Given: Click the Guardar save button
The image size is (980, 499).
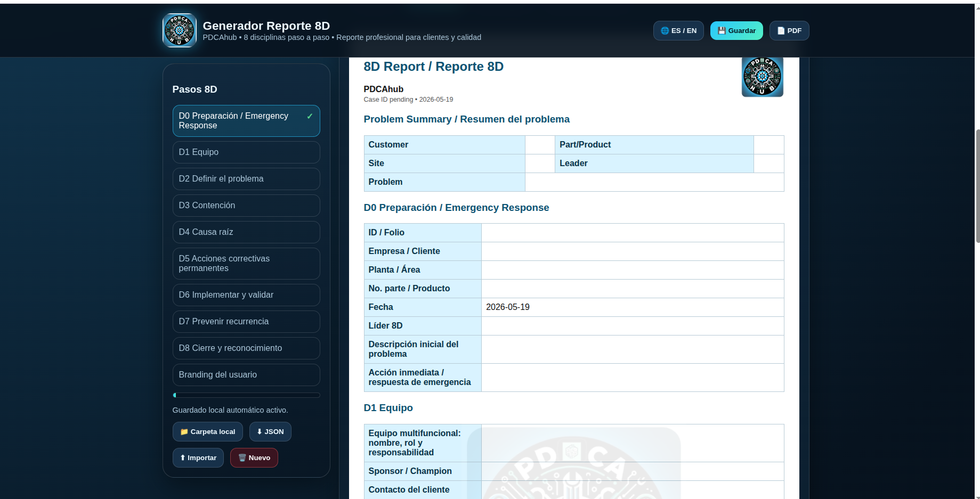Looking at the screenshot, I should (736, 31).
